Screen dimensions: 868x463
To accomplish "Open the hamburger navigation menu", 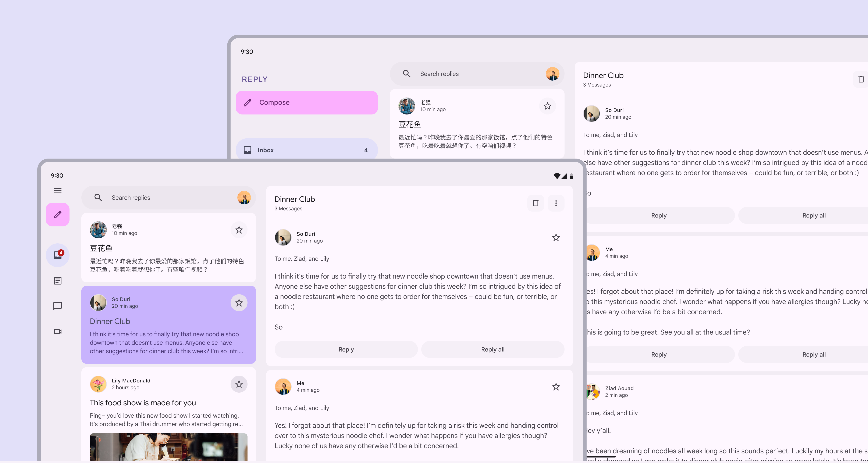I will (58, 191).
